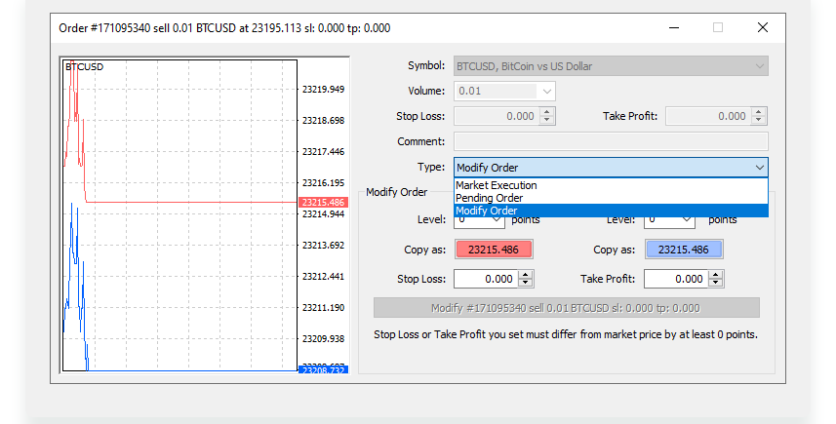Decrease Take Profit in Modify Order section
Screen dimensions: 836x424
[x=715, y=284]
